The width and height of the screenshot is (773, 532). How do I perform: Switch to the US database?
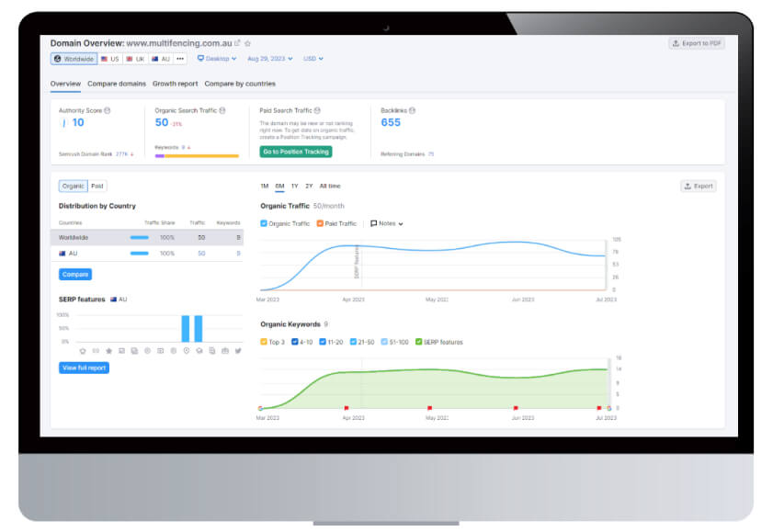click(110, 59)
